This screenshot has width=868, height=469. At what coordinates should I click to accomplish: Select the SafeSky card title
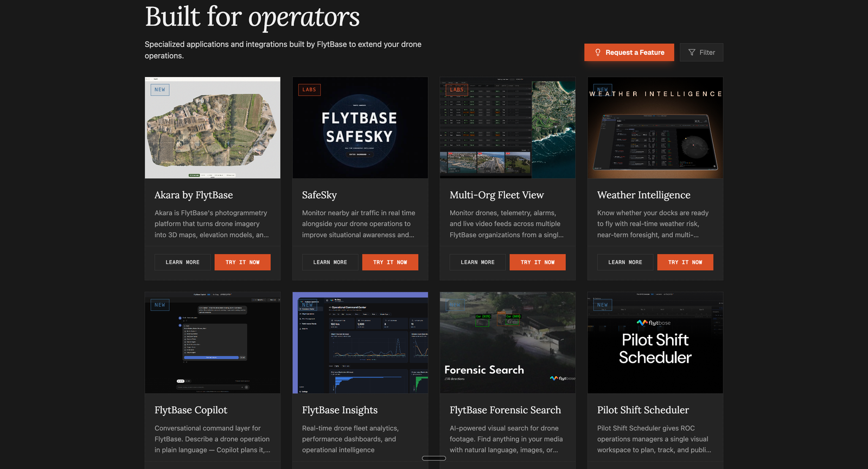click(320, 195)
